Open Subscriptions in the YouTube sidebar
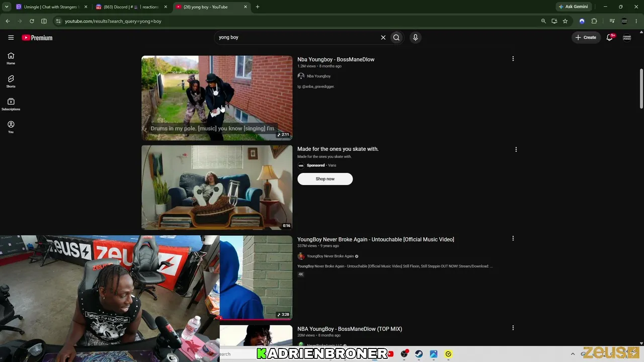The image size is (644, 362). [x=11, y=104]
